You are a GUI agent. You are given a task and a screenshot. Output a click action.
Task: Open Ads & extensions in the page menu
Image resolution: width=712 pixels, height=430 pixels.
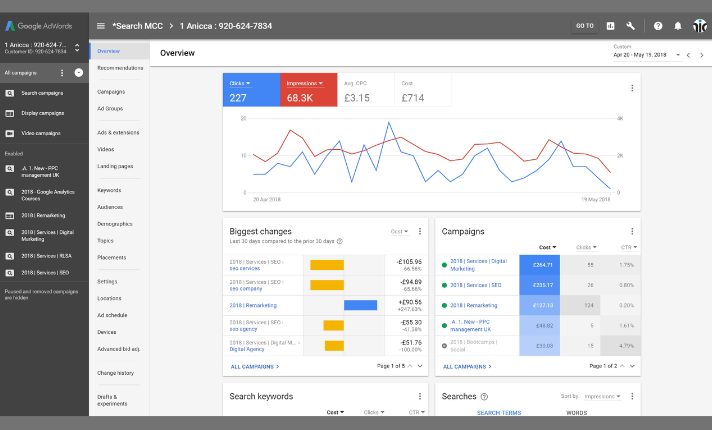click(118, 132)
